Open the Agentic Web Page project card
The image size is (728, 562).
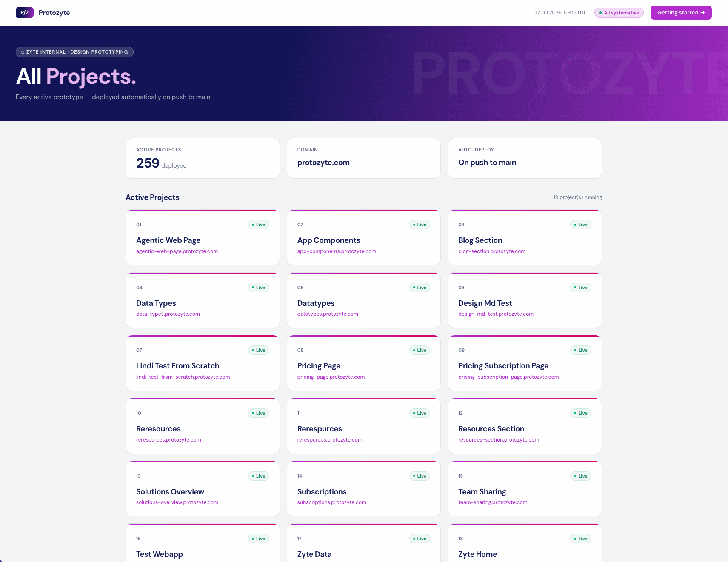pyautogui.click(x=203, y=237)
